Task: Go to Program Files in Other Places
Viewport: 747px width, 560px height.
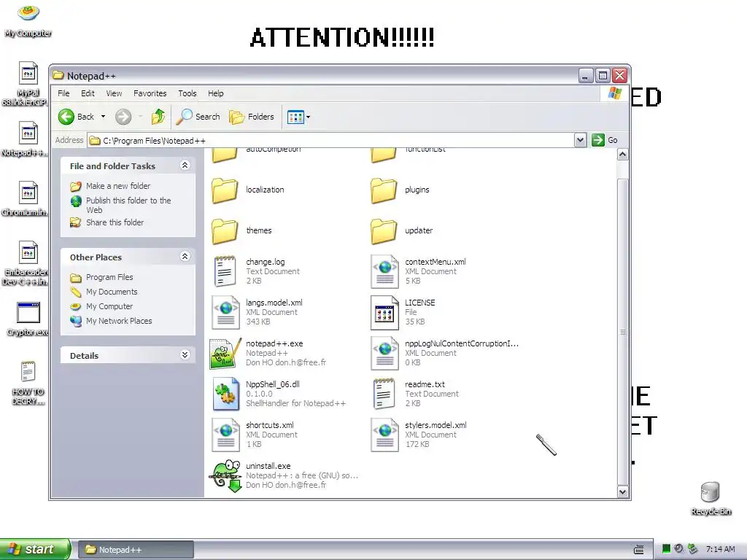Action: [109, 277]
